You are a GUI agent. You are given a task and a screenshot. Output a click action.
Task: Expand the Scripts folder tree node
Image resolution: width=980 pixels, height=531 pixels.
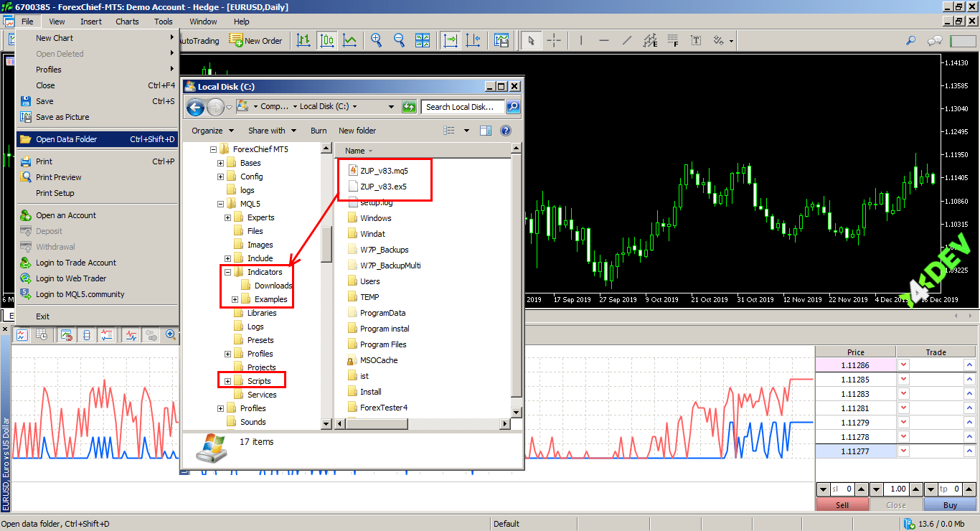[x=228, y=381]
